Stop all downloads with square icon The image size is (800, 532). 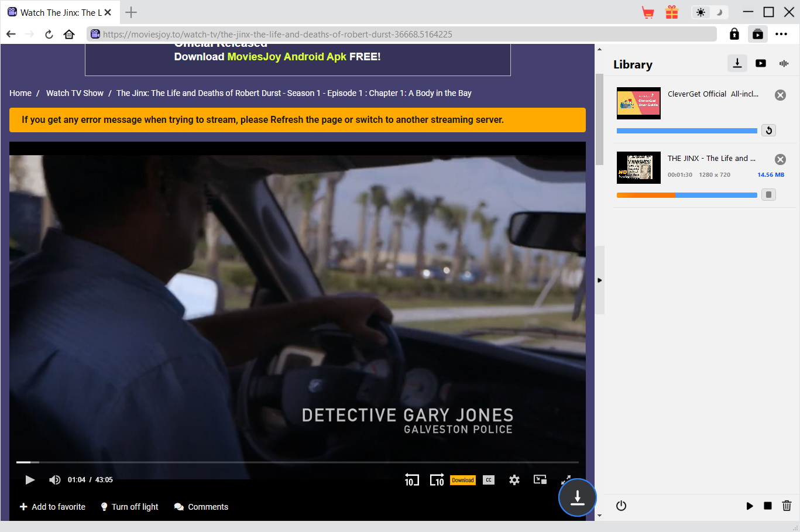[x=768, y=506]
